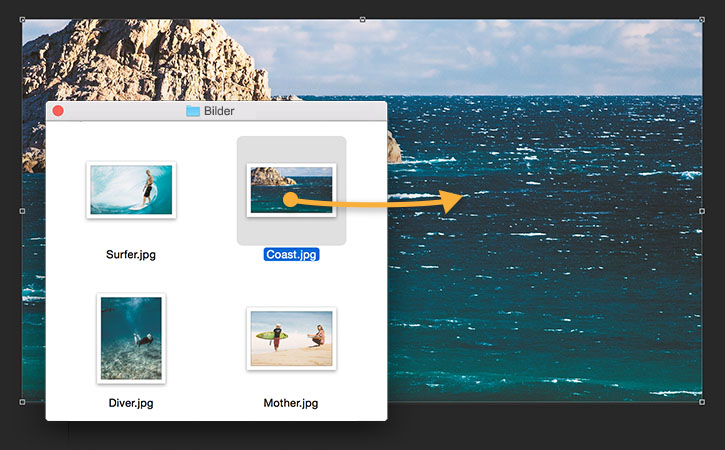Image resolution: width=725 pixels, height=450 pixels.
Task: Click the right-middle transform handle
Action: tap(702, 211)
